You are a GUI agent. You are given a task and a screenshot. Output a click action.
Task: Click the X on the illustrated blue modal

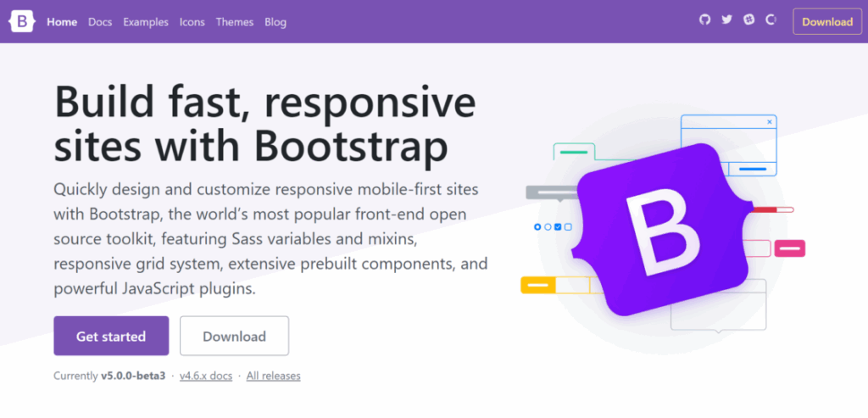(x=770, y=122)
